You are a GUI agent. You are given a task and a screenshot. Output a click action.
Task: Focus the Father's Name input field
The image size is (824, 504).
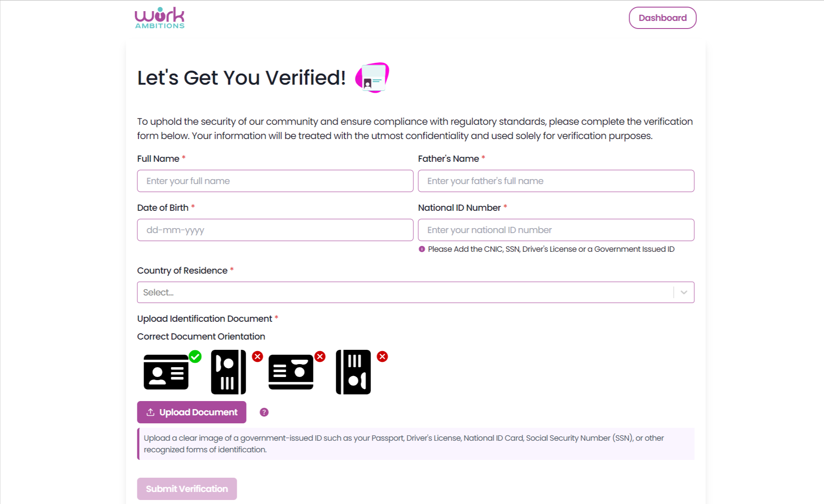point(556,181)
